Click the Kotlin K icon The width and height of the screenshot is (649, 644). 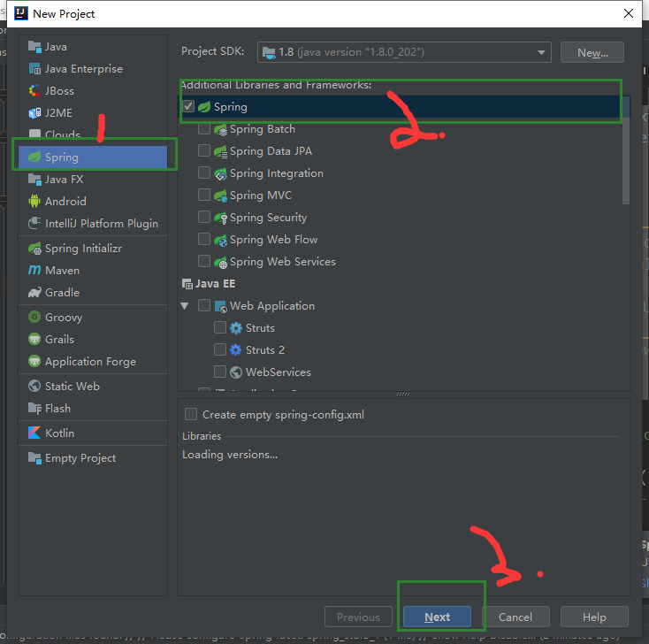click(x=34, y=433)
